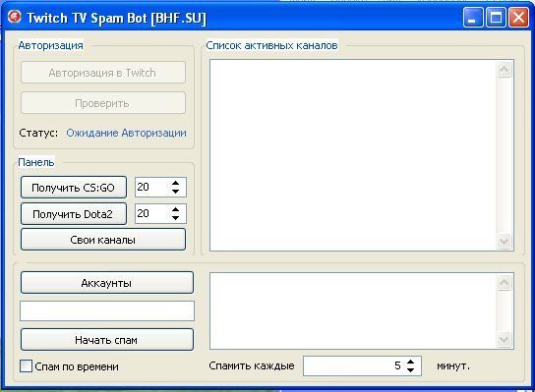The height and width of the screenshot is (392, 535).
Task: Click the channel list scroll-up arrow
Action: 505,70
